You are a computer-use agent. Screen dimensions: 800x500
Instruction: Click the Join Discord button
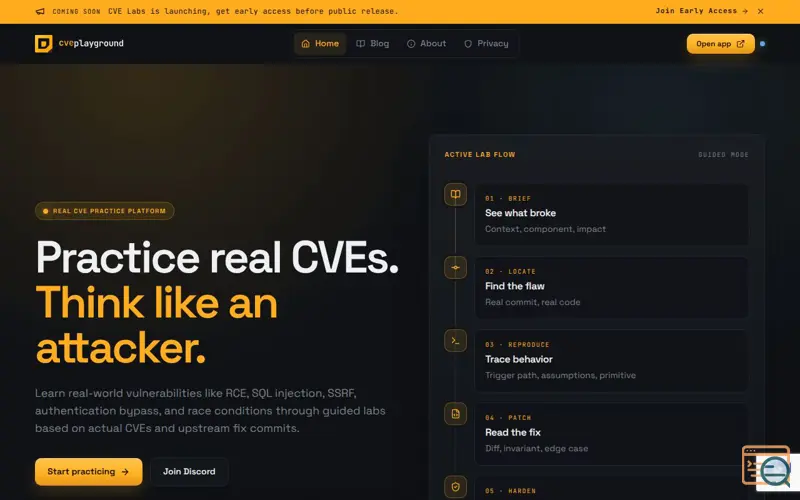tap(189, 471)
